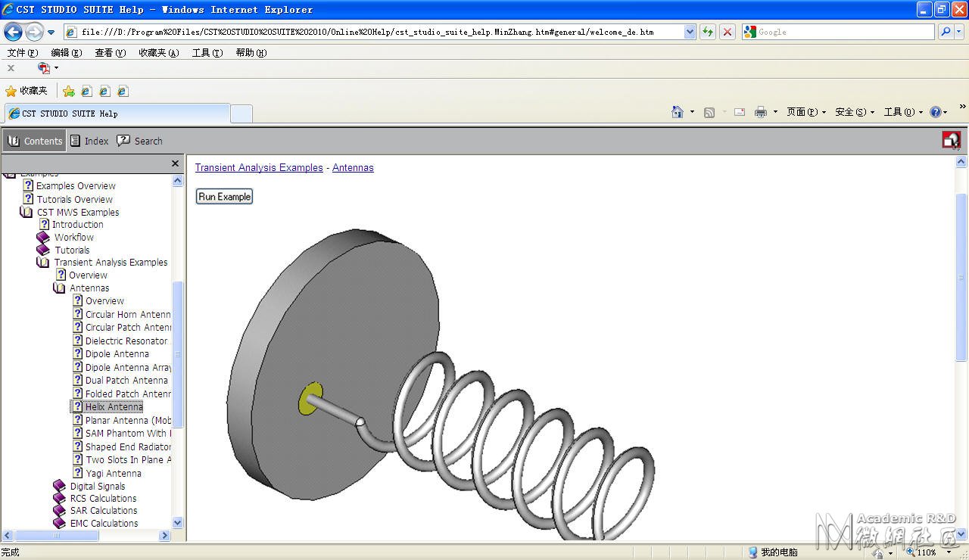The height and width of the screenshot is (560, 969).
Task: Click the address bar URL field
Action: pos(374,32)
